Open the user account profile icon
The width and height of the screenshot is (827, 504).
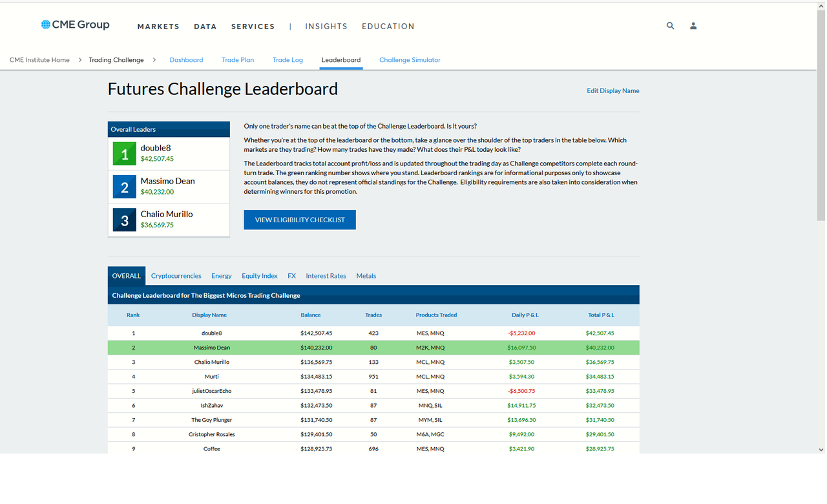[x=693, y=26]
